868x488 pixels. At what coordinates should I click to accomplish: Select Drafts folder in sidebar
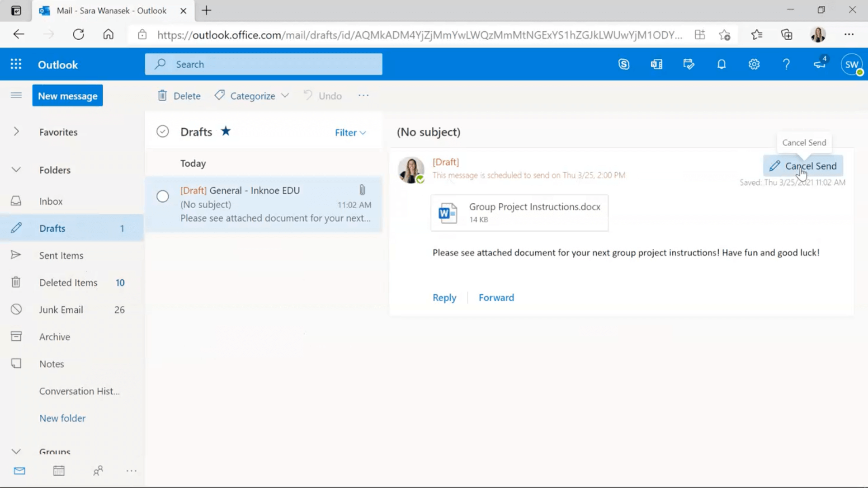pos(52,228)
